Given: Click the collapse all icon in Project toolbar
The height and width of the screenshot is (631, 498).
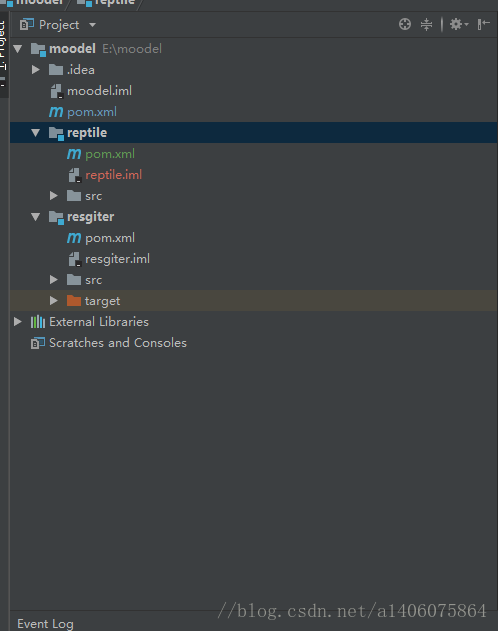Looking at the screenshot, I should pyautogui.click(x=426, y=25).
